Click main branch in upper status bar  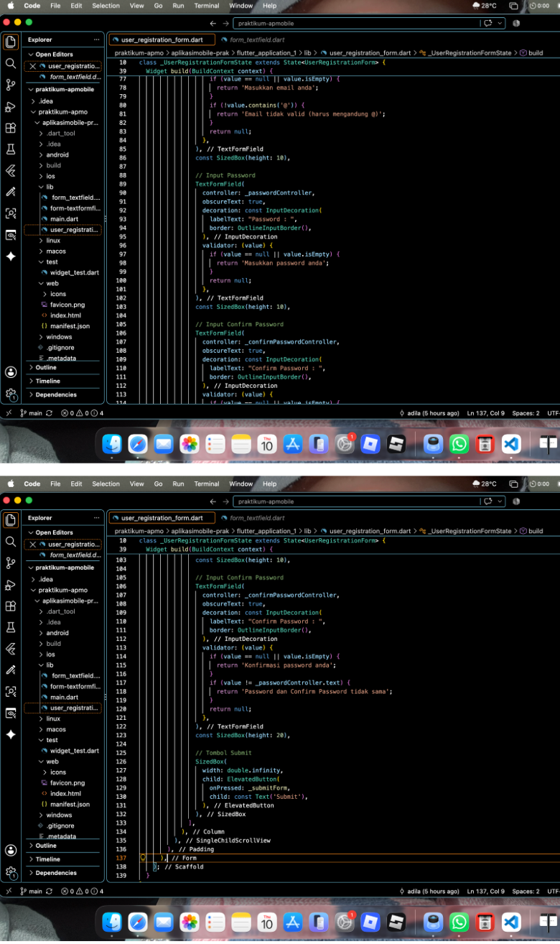(x=29, y=413)
